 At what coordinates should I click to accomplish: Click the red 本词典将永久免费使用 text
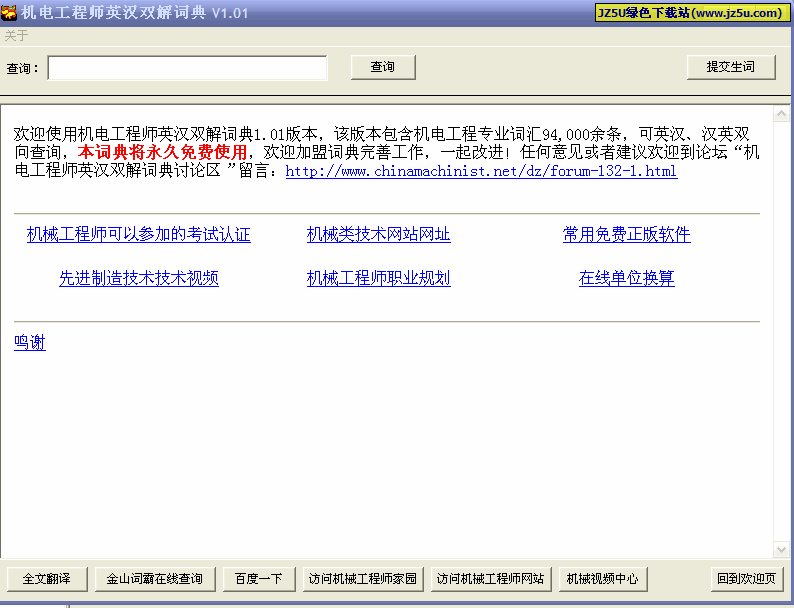pyautogui.click(x=163, y=152)
